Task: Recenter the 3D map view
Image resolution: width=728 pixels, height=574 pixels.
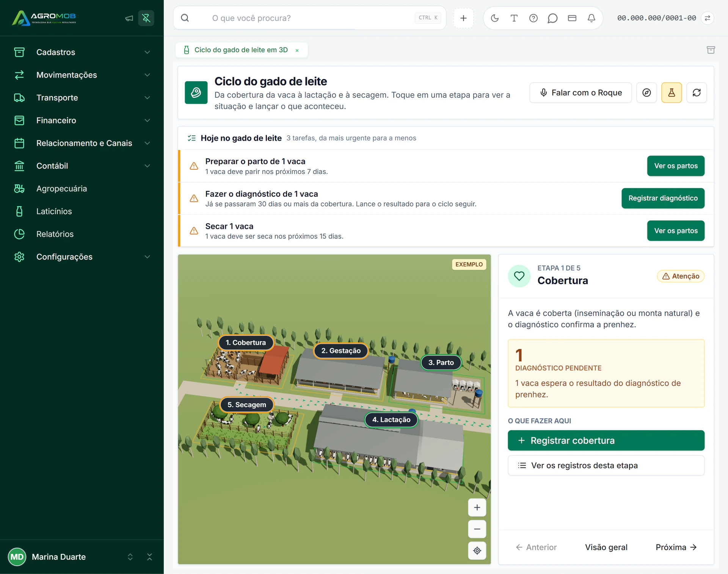Action: pyautogui.click(x=477, y=551)
